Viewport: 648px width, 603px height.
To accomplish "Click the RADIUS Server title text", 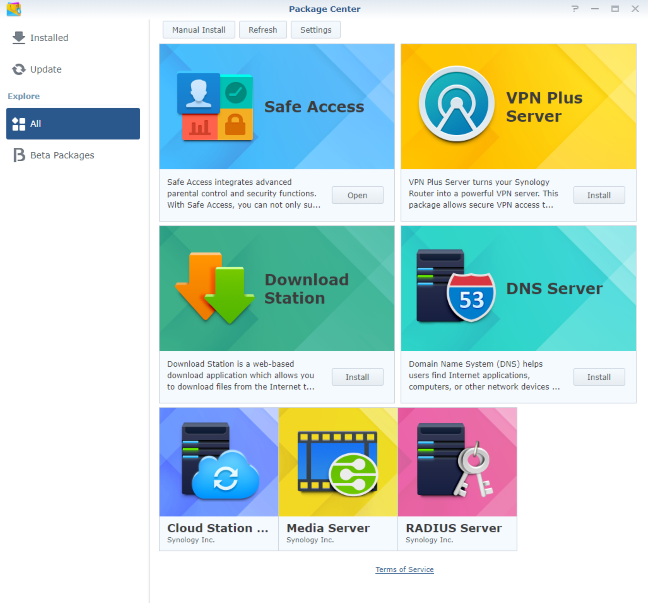I will [x=454, y=528].
